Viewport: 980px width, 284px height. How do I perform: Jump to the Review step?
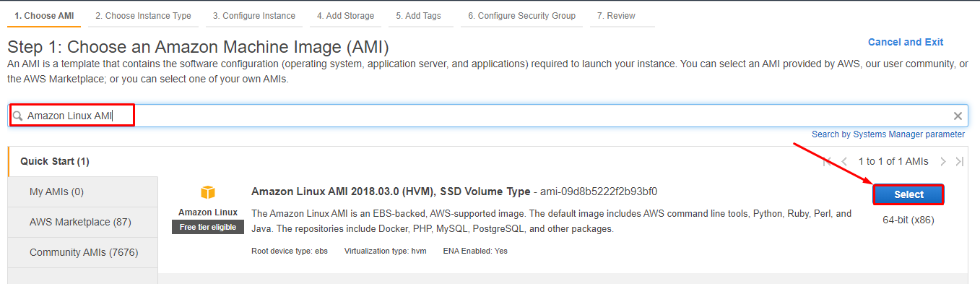[x=616, y=16]
